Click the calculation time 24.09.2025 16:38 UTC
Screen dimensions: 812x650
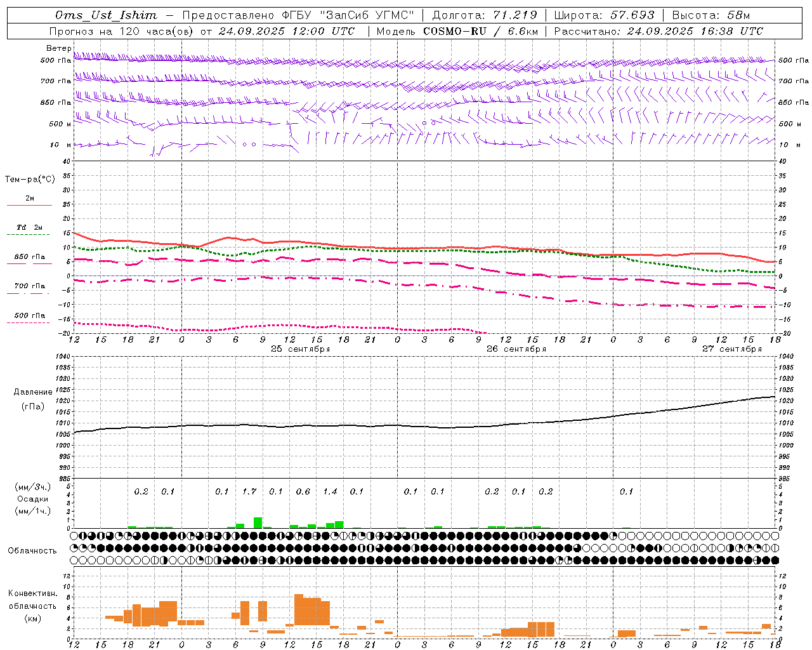(x=695, y=31)
